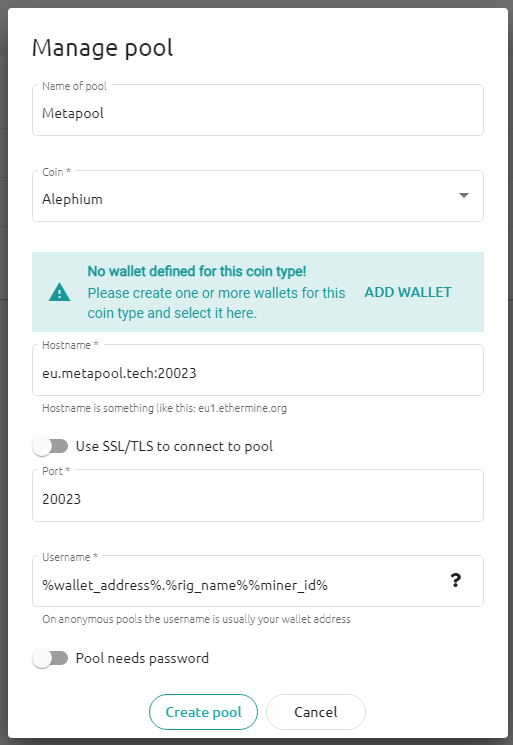Cancel the Manage pool dialog

(x=316, y=712)
